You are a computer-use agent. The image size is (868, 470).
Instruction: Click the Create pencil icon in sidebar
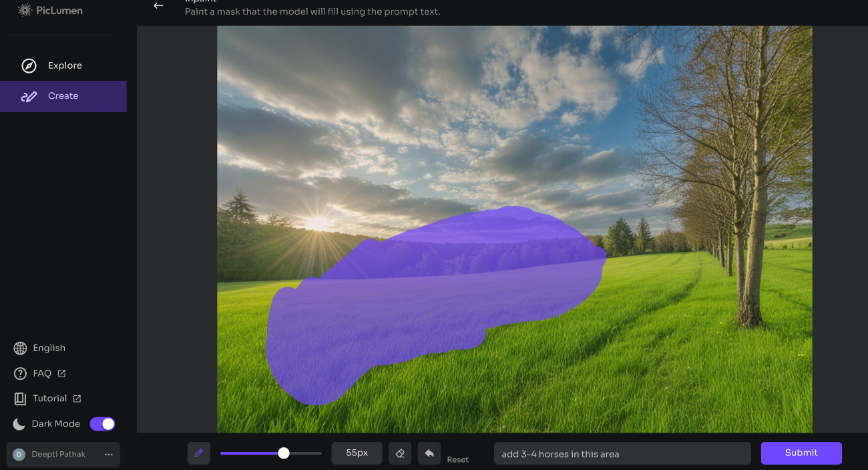click(x=29, y=96)
